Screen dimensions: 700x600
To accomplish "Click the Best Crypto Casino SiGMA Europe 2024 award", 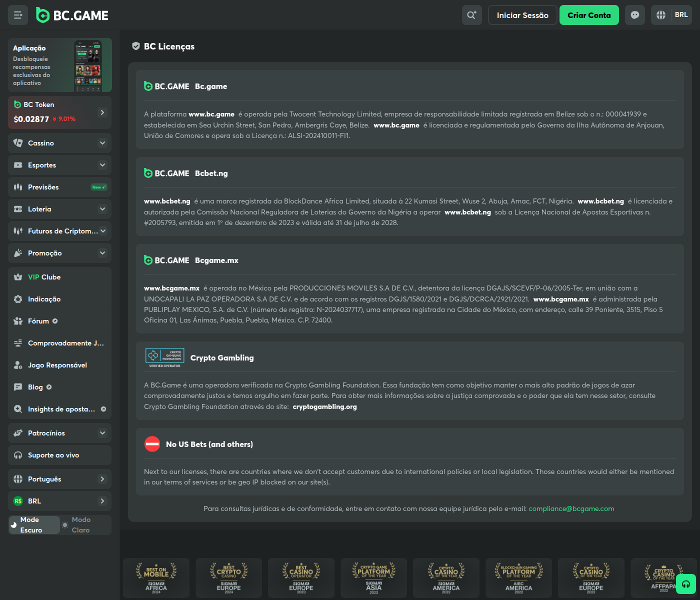I will [228, 577].
